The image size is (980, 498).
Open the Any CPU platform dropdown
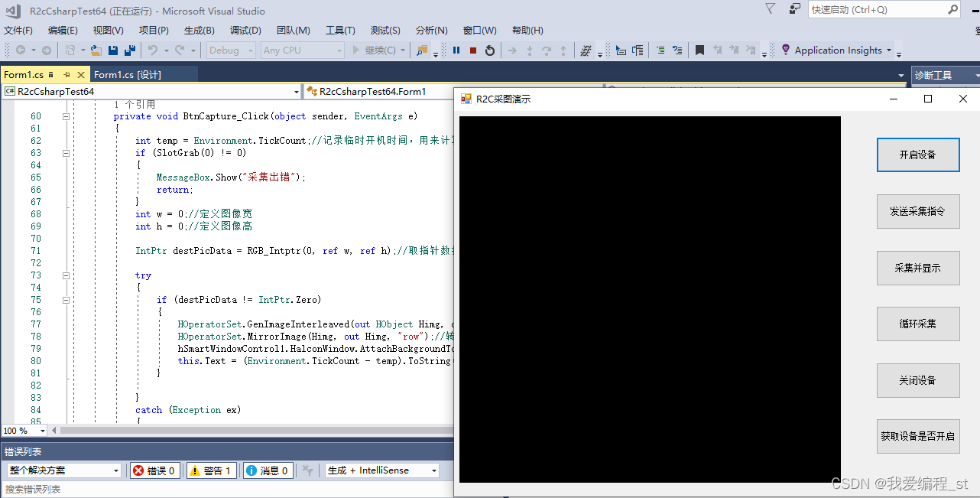(303, 50)
